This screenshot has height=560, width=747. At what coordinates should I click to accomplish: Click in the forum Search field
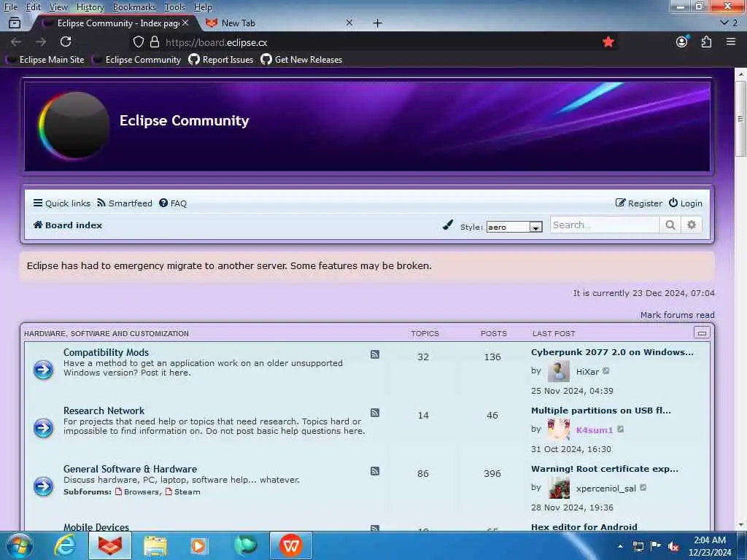[605, 225]
